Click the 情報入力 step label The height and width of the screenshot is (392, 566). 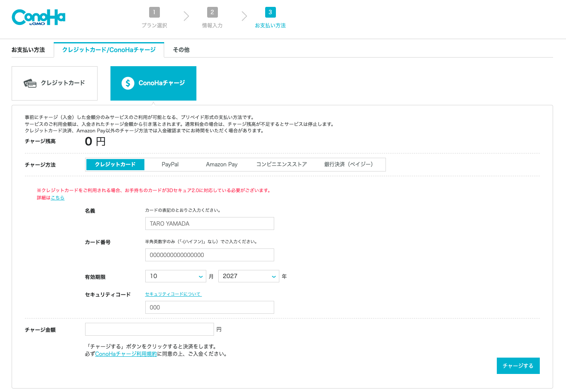(x=212, y=25)
